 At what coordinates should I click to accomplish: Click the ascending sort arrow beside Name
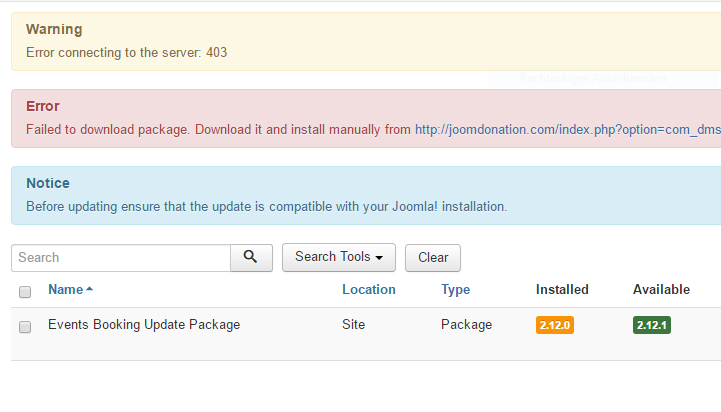click(x=90, y=289)
